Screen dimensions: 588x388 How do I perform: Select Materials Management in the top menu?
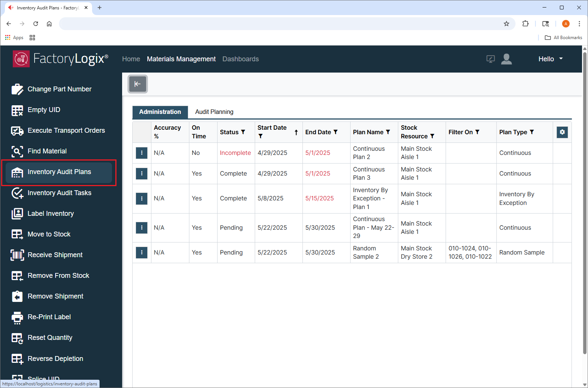[181, 59]
